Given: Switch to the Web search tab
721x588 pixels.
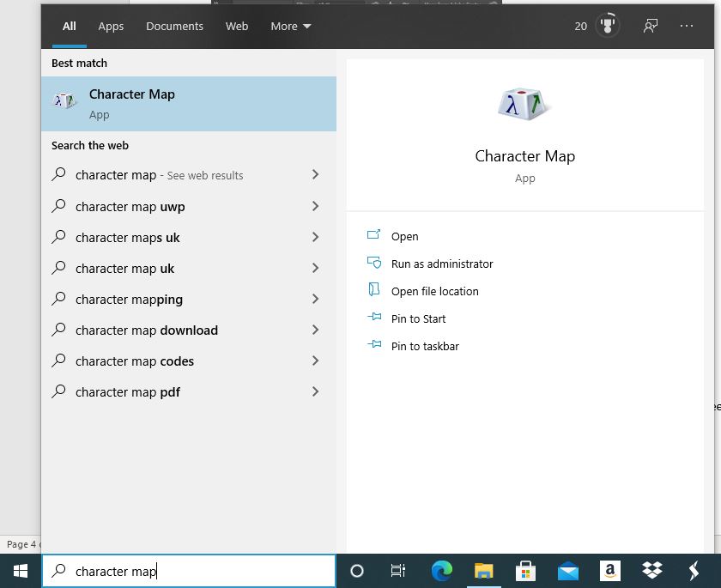Looking at the screenshot, I should (237, 27).
